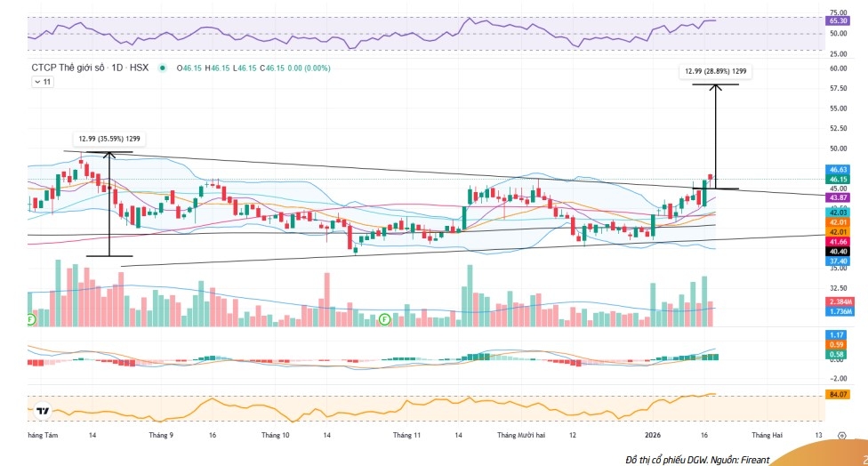
Task: Collapse the indicator legend showing 11
Action: 43,82
